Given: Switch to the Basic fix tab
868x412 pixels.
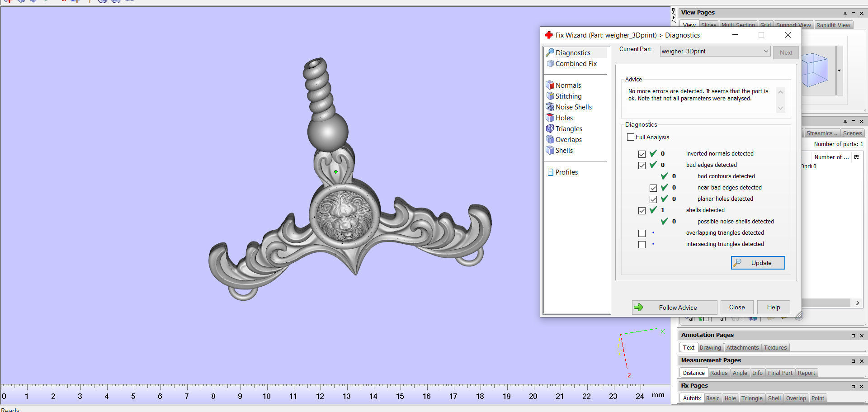Looking at the screenshot, I should [712, 398].
